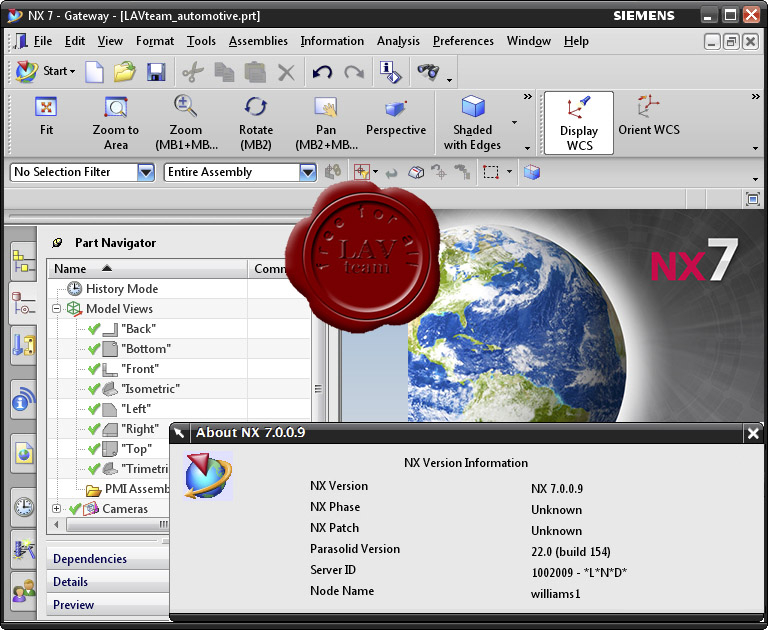Undo the last action
The image size is (768, 630).
pyautogui.click(x=322, y=73)
